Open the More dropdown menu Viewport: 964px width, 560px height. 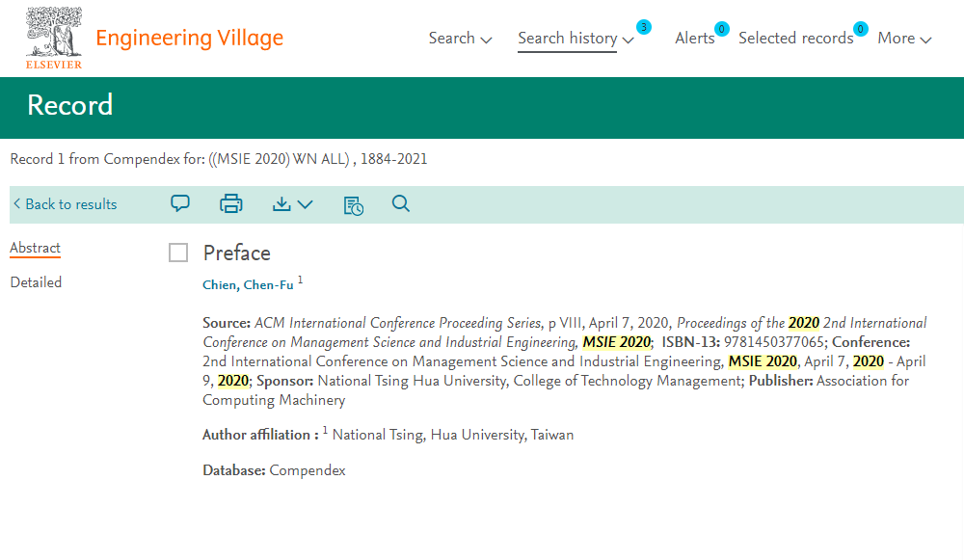coord(904,39)
